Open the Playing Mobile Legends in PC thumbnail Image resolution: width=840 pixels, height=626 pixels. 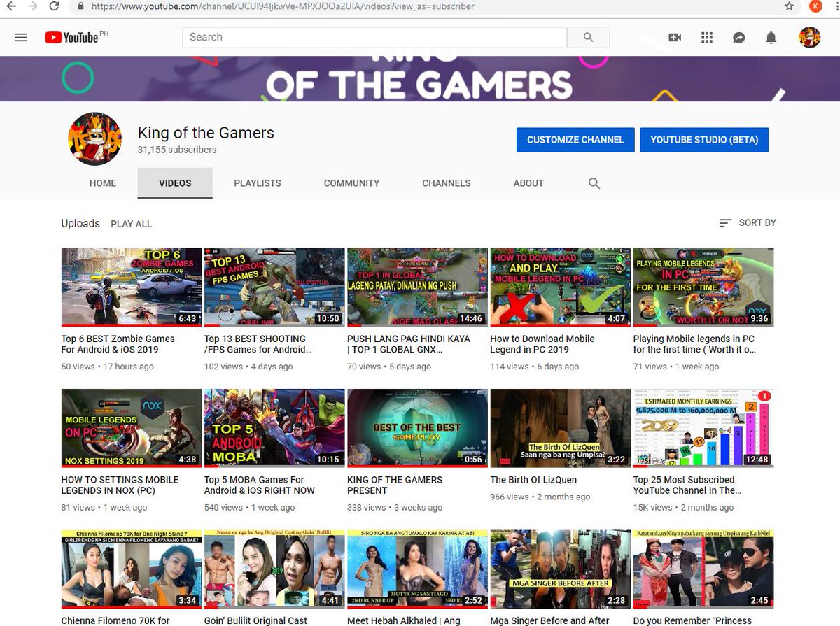click(x=703, y=287)
